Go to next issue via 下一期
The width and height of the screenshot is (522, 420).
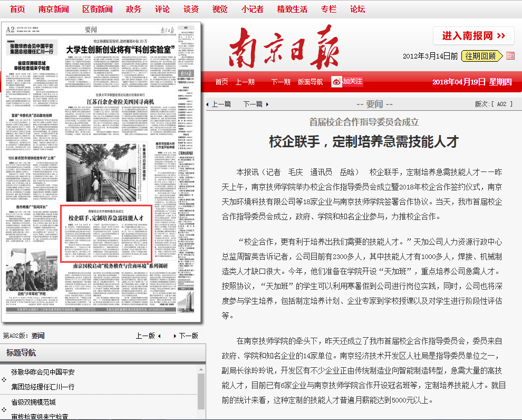pyautogui.click(x=281, y=82)
